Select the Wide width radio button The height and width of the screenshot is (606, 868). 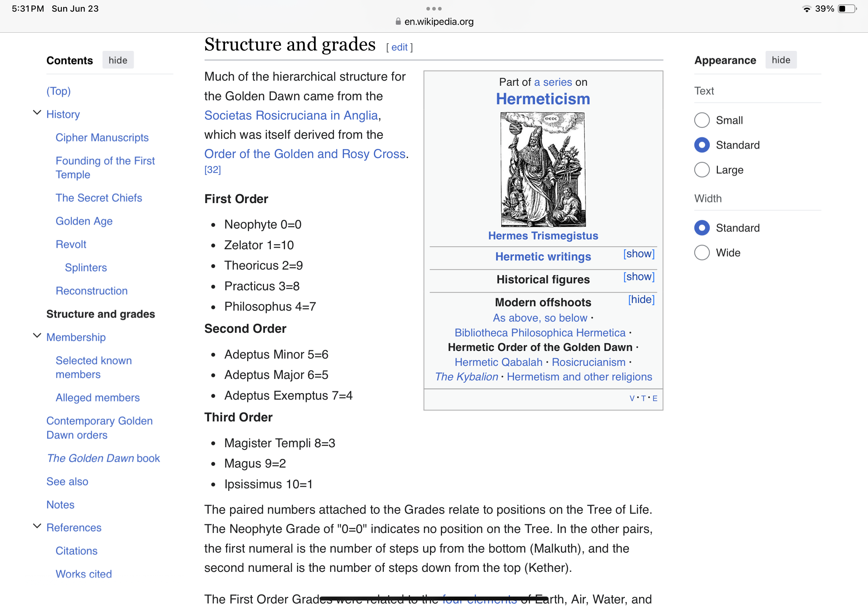pyautogui.click(x=702, y=253)
